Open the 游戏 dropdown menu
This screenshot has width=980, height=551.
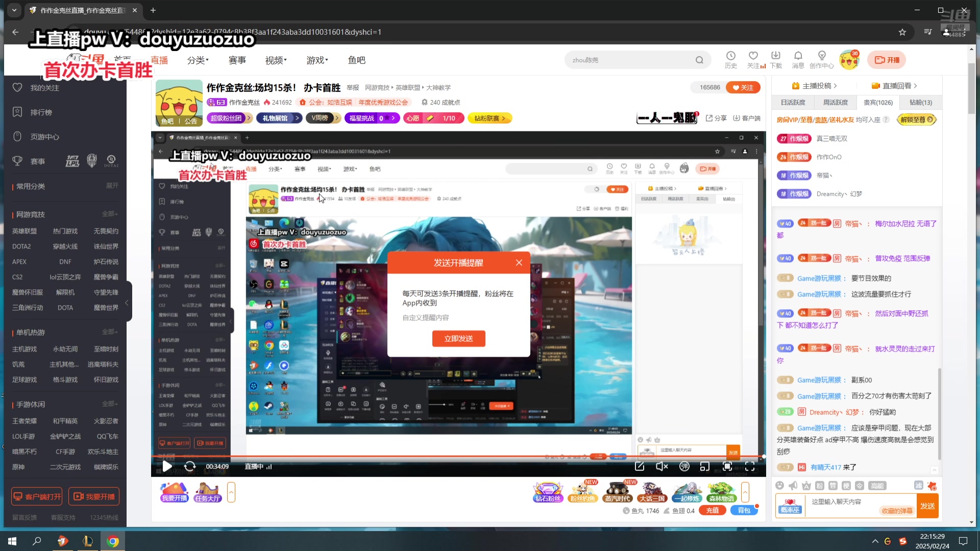(317, 60)
